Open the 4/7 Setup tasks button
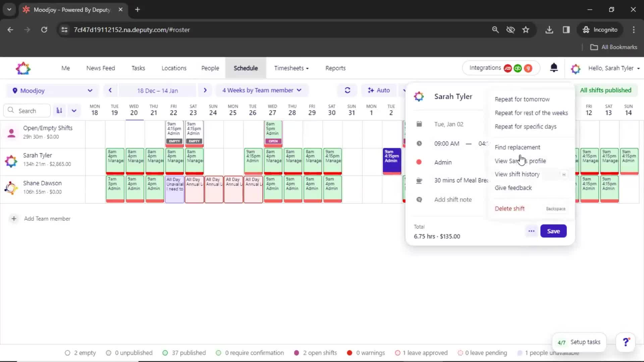 579,342
